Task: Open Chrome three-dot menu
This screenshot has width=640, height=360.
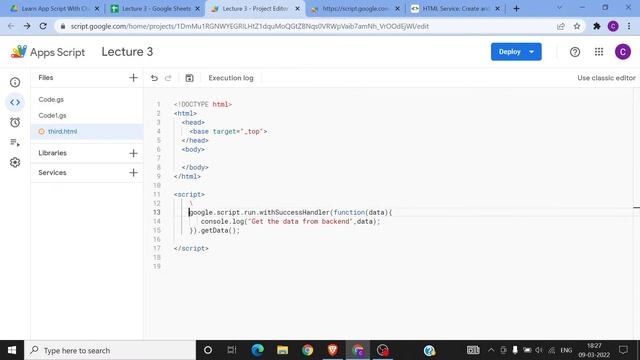Action: coord(629,26)
